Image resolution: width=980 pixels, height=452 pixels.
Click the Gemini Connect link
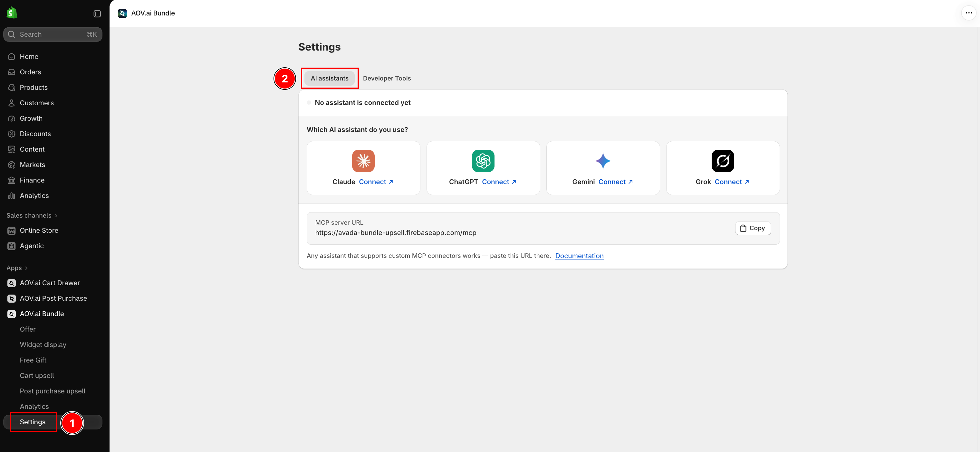[616, 182]
